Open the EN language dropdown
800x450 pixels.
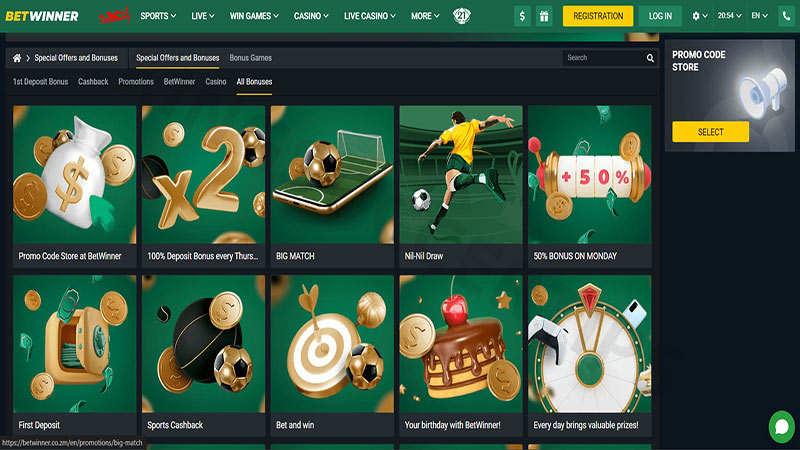(x=759, y=16)
